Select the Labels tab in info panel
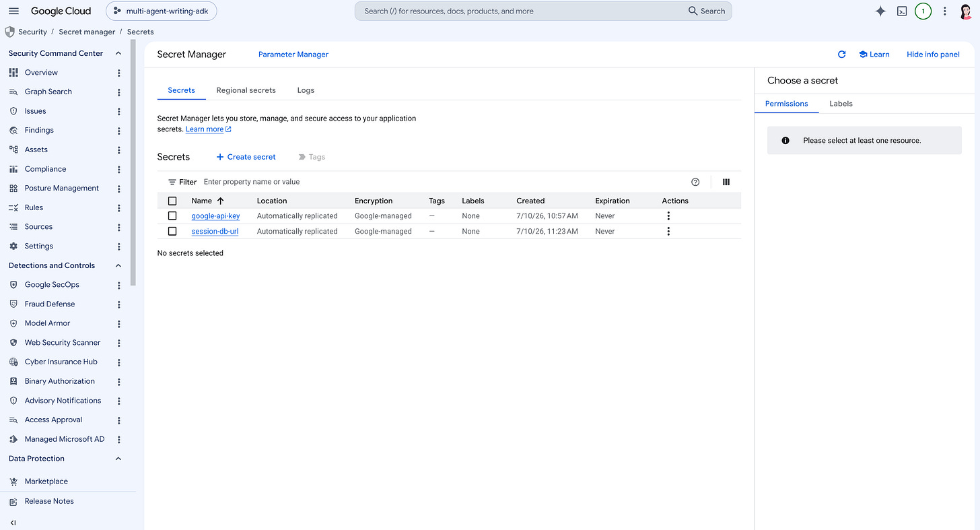 click(x=841, y=104)
